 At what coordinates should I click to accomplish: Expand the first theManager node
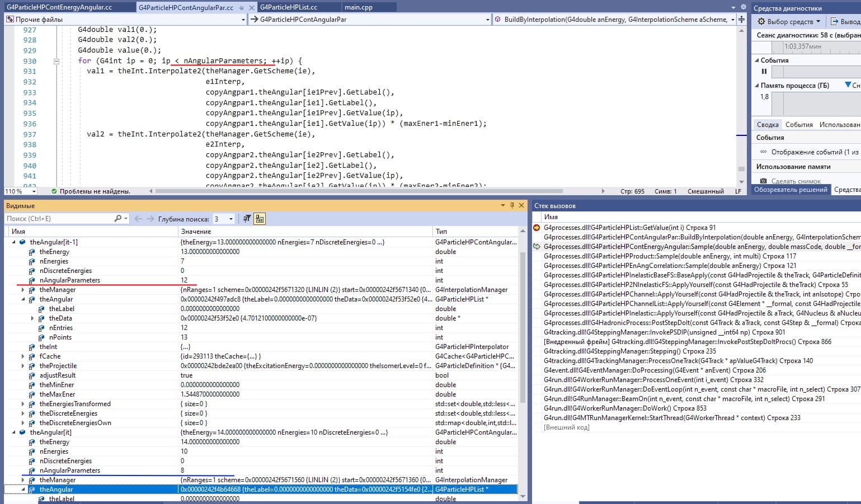point(23,290)
